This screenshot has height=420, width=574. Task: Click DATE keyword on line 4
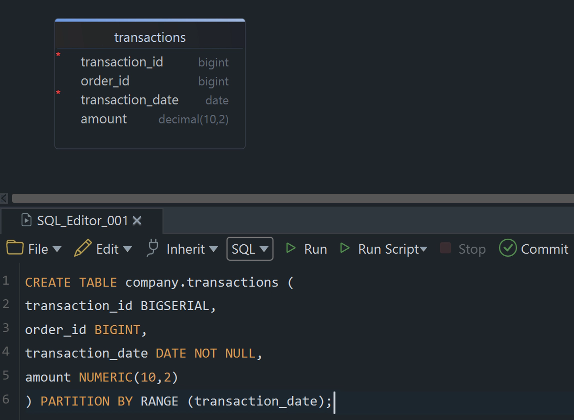[171, 353]
